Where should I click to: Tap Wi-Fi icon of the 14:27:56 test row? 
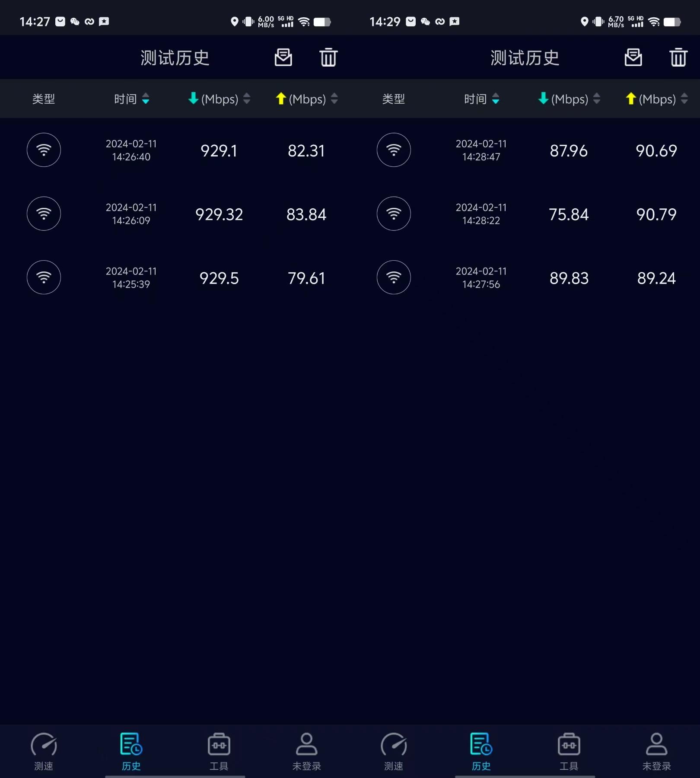pyautogui.click(x=394, y=277)
